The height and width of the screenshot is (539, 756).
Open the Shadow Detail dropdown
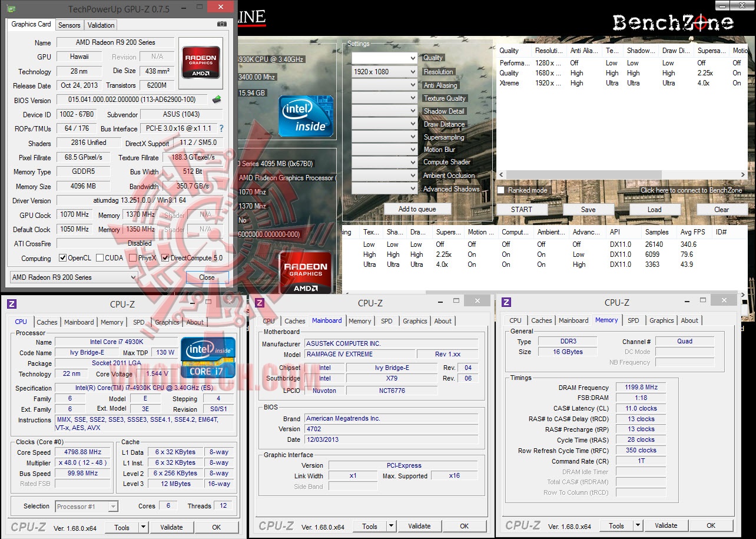pos(384,111)
